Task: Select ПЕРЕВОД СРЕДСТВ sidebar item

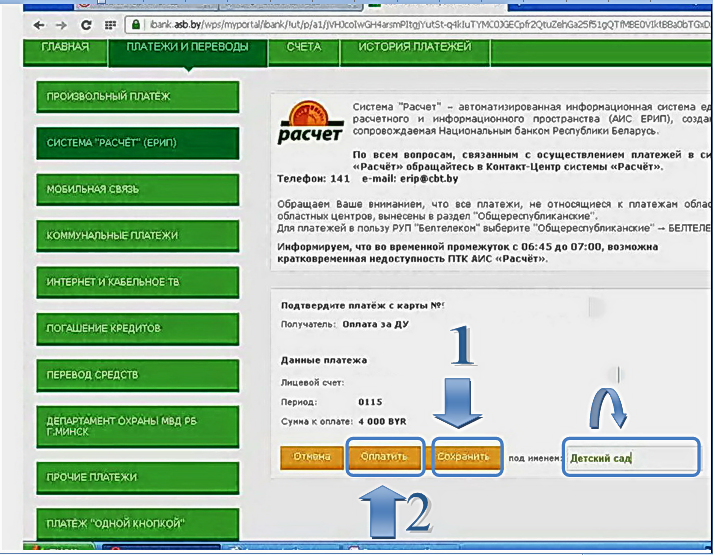Action: (137, 374)
